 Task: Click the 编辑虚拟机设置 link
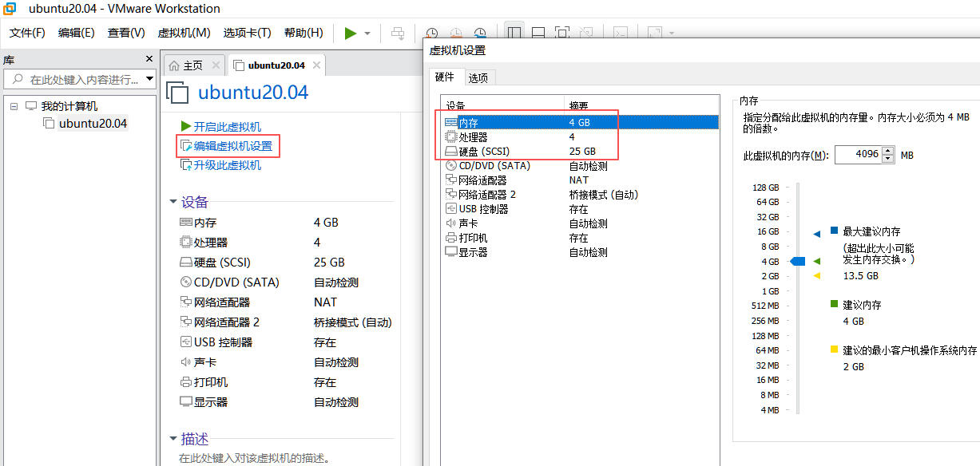[232, 146]
